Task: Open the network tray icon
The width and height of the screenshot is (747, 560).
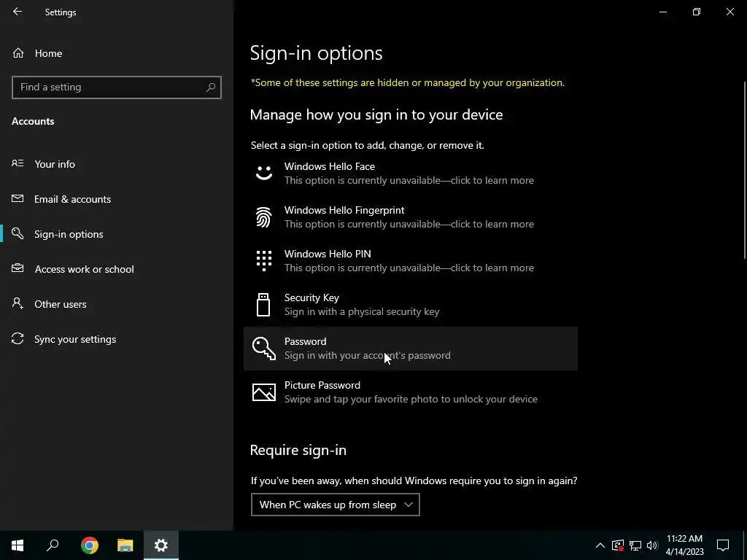Action: coord(635,545)
